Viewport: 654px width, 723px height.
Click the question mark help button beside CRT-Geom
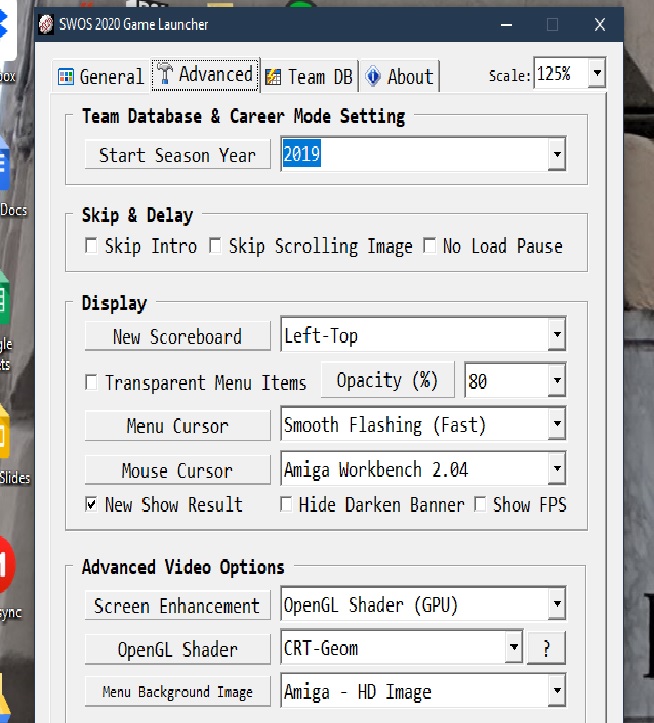click(546, 648)
